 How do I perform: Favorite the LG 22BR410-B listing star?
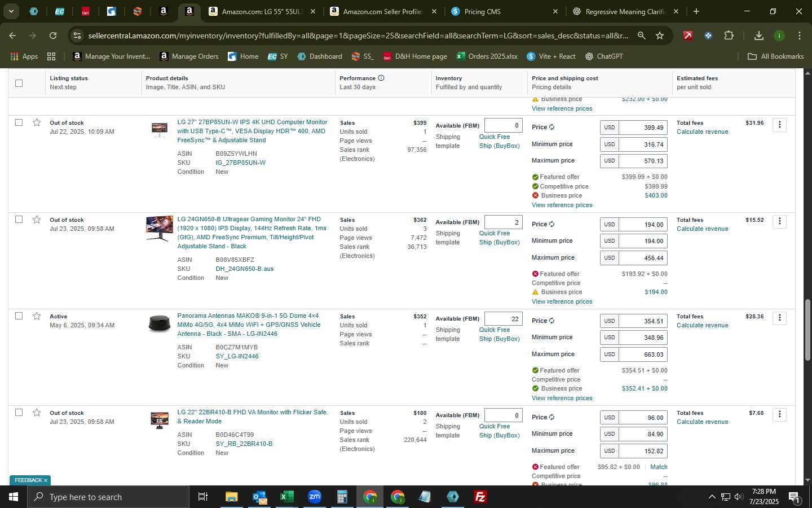click(37, 413)
